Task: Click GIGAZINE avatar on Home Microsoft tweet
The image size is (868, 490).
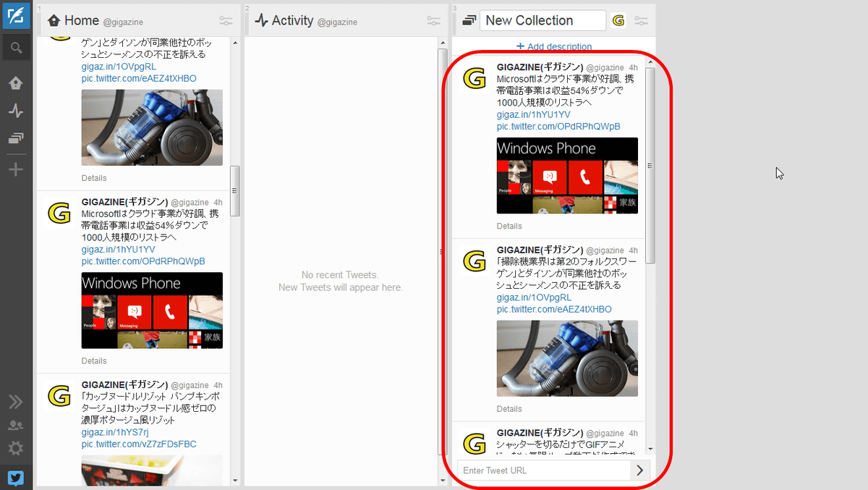Action: point(59,213)
